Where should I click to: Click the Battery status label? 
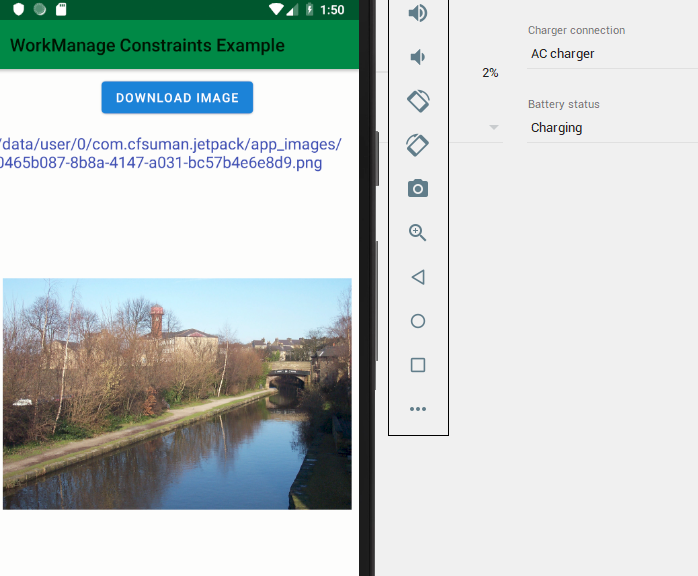coord(564,104)
